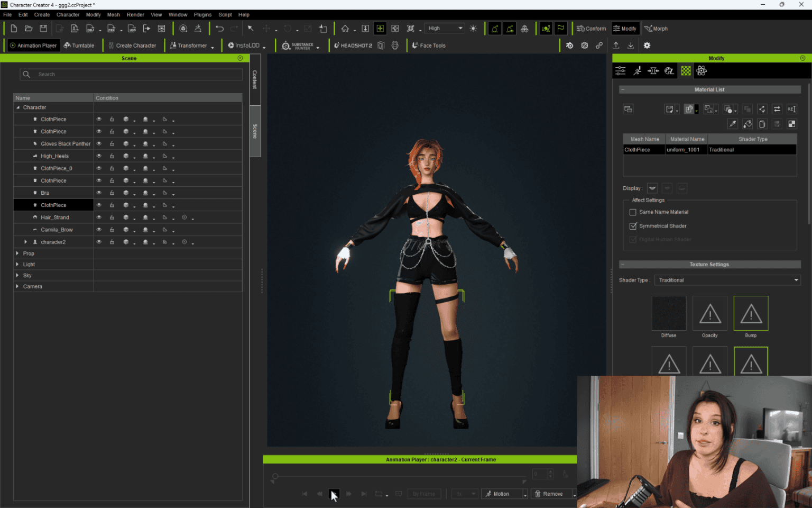Screen dimensions: 812x508
Task: Open the Shader Type dropdown set to Traditional
Action: [727, 280]
